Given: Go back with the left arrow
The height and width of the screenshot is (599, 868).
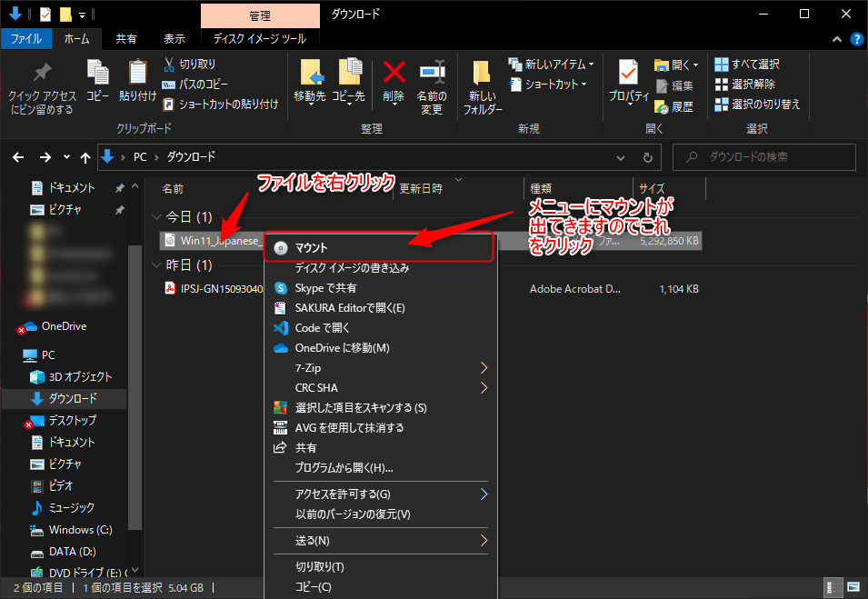Looking at the screenshot, I should [18, 158].
